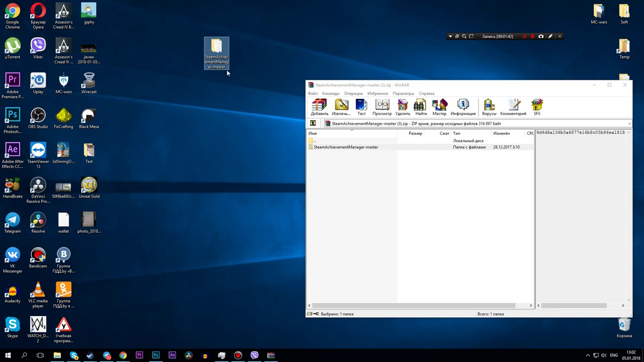Sort file list by Имя column
The width and height of the screenshot is (644, 362).
tap(352, 133)
